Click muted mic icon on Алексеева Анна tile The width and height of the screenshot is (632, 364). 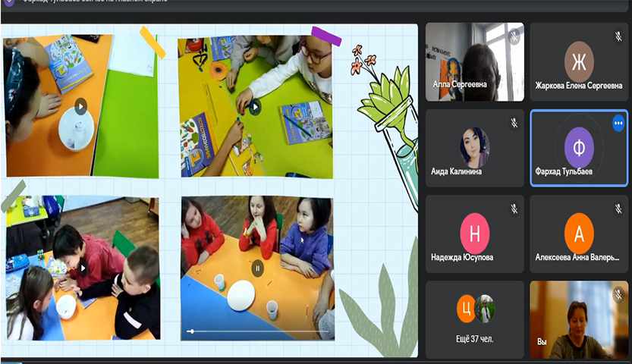pos(618,208)
